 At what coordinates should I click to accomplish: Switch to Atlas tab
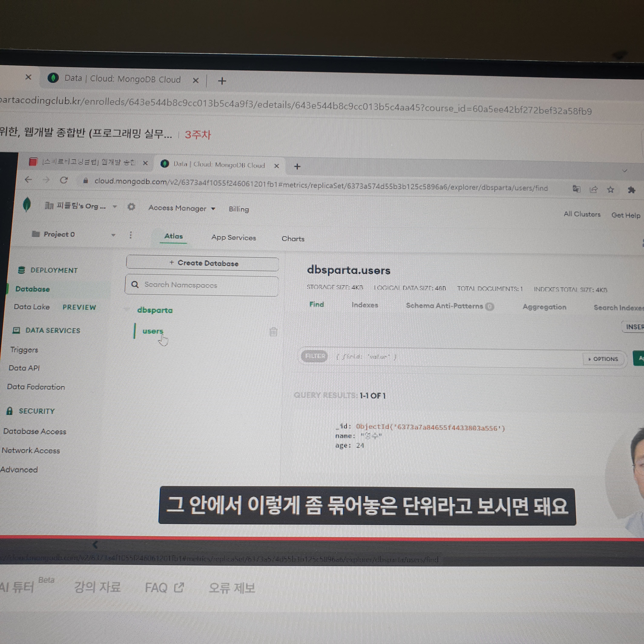click(x=174, y=236)
